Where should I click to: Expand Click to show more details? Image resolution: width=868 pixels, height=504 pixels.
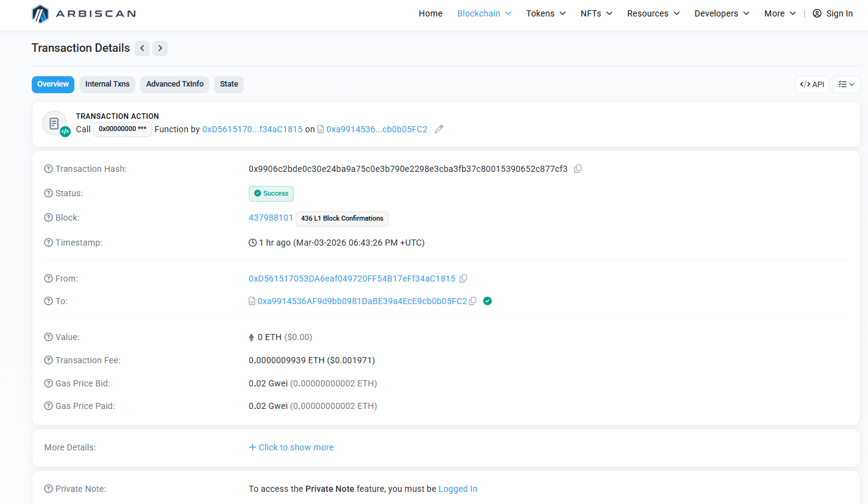click(291, 447)
